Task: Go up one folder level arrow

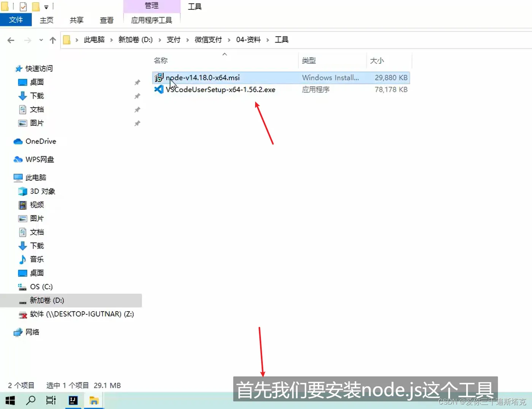Action: tap(53, 40)
